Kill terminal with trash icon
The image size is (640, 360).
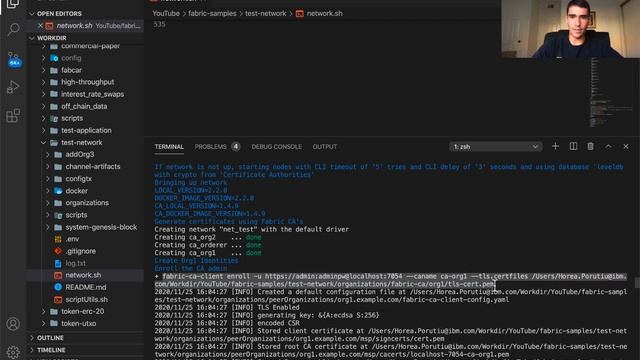590,146
